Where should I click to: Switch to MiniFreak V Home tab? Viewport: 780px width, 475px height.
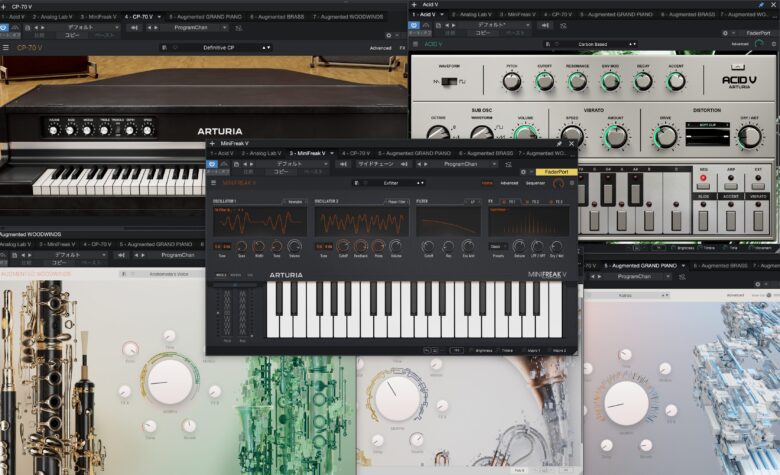pyautogui.click(x=488, y=183)
